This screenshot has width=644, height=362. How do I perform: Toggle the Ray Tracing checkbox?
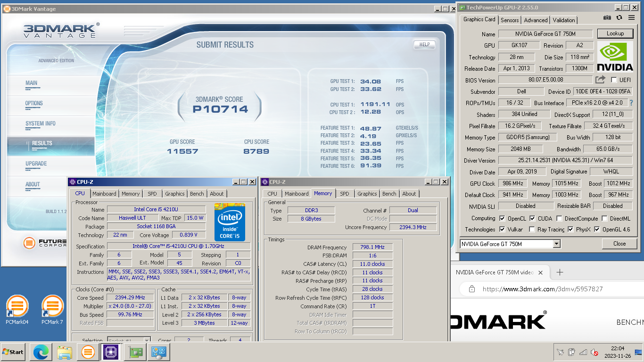coord(532,230)
